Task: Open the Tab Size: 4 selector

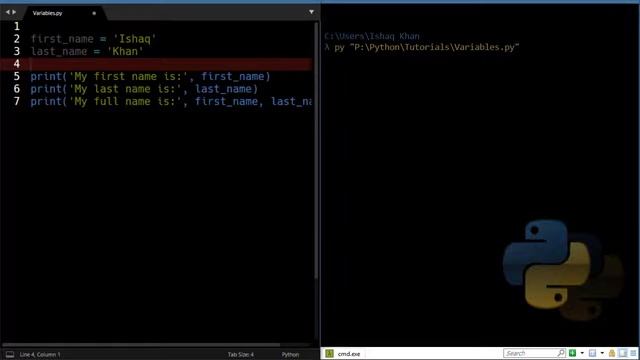Action: [x=241, y=354]
